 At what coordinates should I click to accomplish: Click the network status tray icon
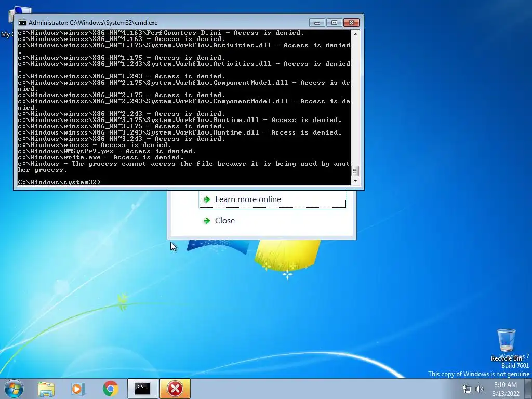tap(467, 389)
